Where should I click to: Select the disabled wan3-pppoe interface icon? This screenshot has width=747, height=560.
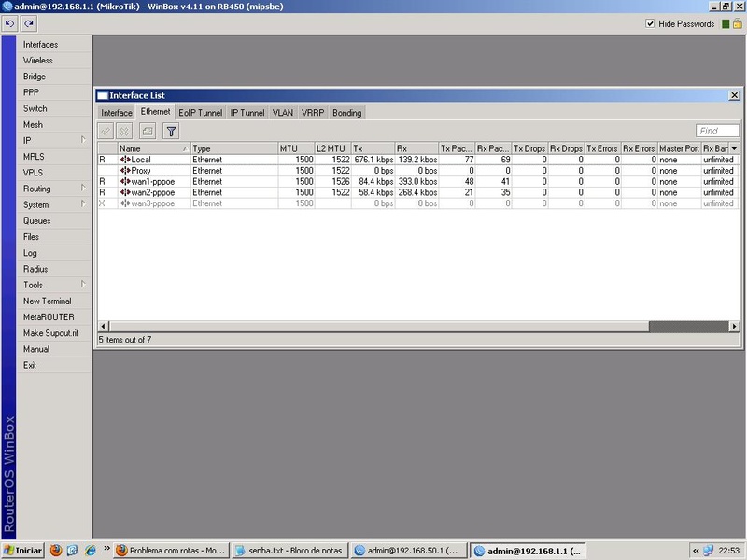tap(125, 203)
